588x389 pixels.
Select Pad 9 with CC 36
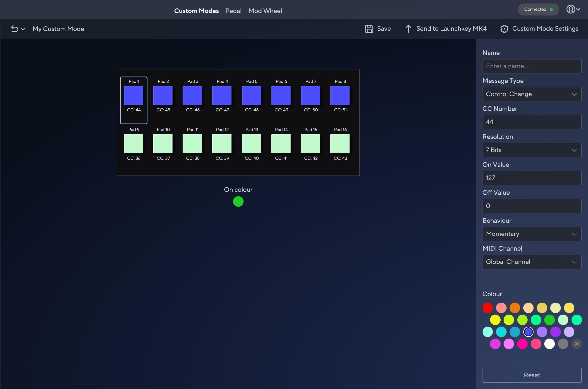134,144
